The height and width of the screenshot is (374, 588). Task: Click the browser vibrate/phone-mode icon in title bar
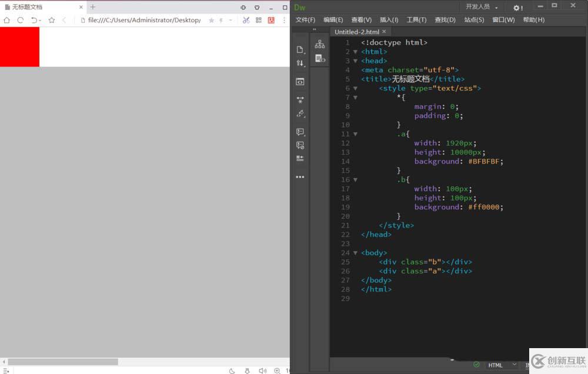[243, 8]
